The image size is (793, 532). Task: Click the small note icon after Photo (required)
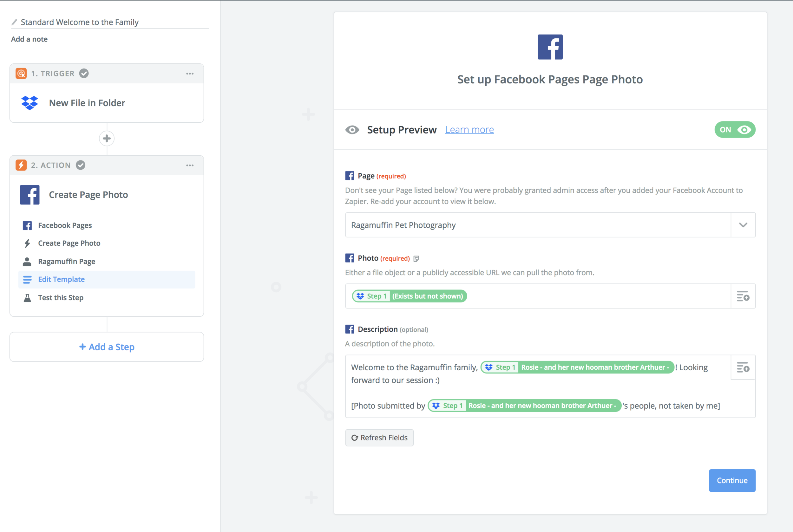pos(416,259)
